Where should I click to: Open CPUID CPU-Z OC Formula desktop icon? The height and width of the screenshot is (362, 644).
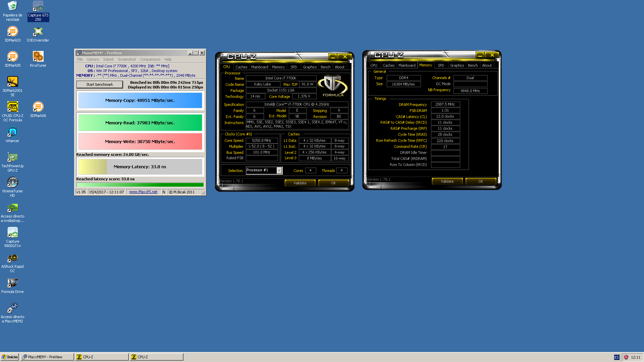[x=12, y=112]
